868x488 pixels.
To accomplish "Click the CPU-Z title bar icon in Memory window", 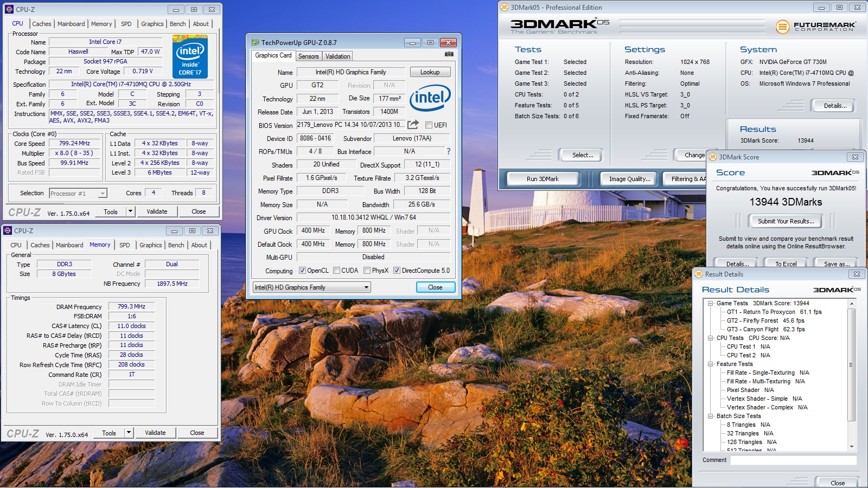I will point(8,230).
